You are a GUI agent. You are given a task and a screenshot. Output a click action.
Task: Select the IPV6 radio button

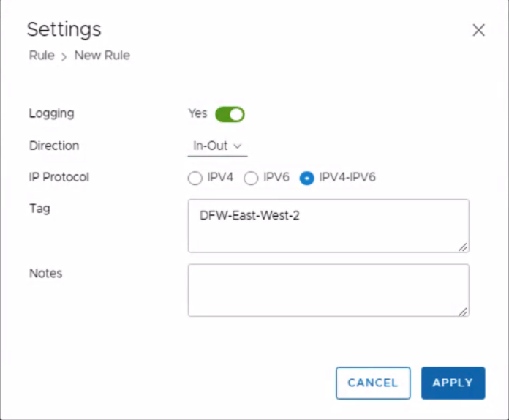[x=250, y=178]
